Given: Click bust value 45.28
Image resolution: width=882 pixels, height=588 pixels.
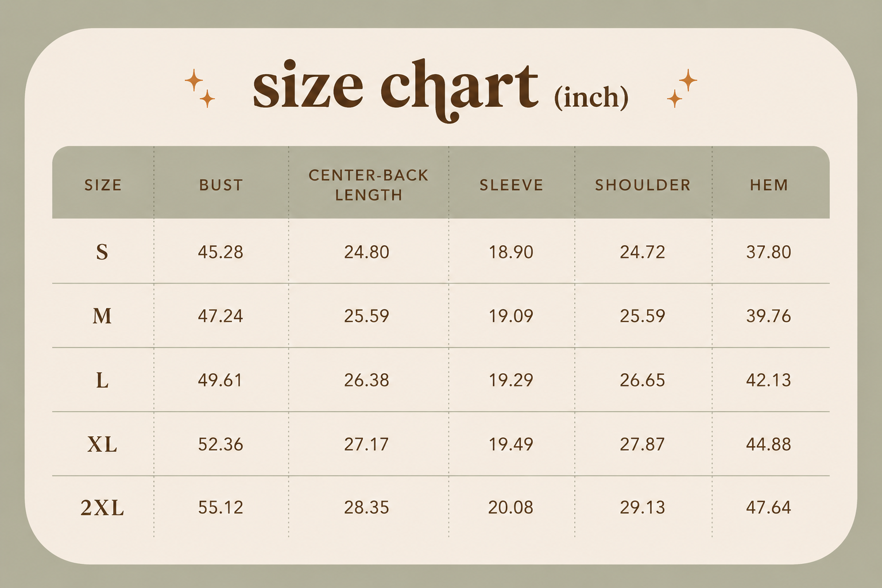Looking at the screenshot, I should point(220,252).
